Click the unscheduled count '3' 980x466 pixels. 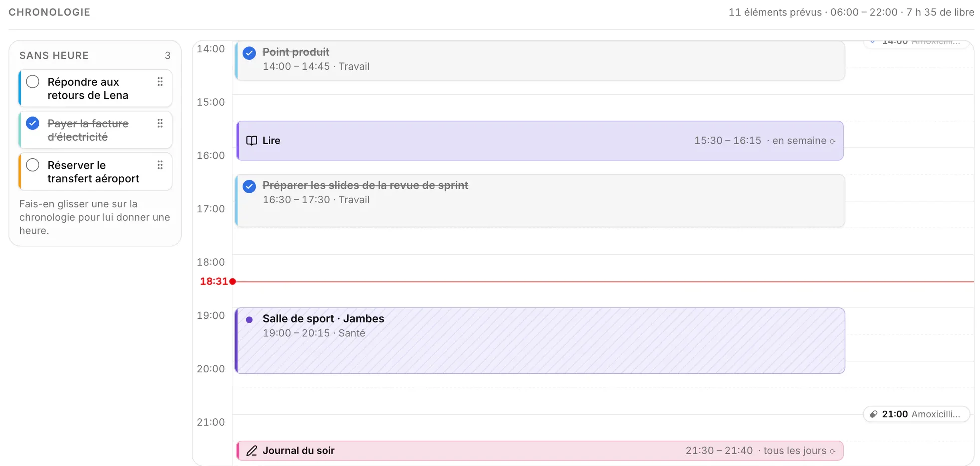[x=168, y=56]
